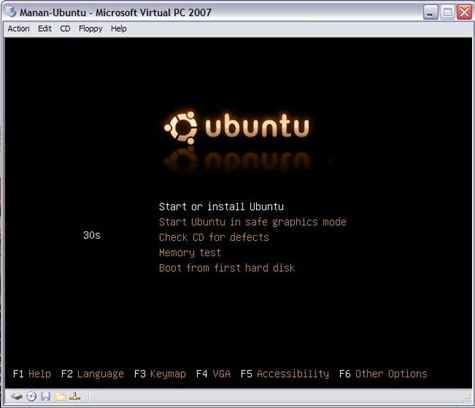Click the CD drive status icon
The width and height of the screenshot is (475, 408).
click(x=31, y=396)
